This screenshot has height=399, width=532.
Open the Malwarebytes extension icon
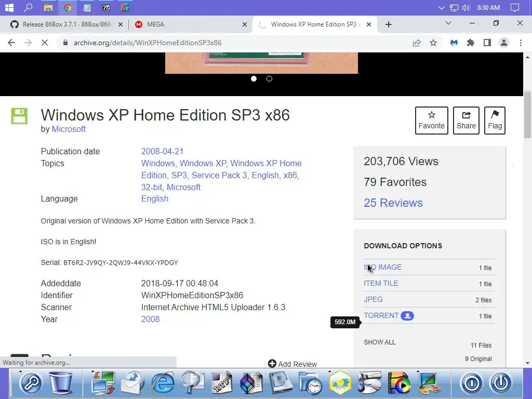[x=454, y=43]
